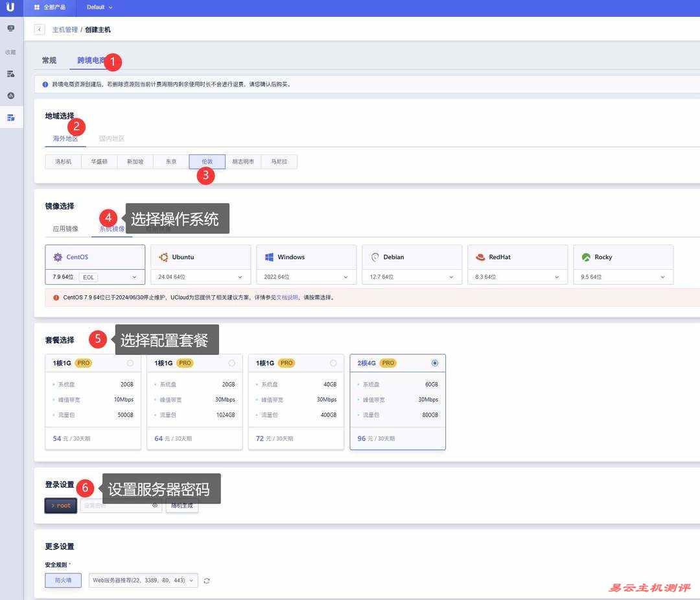Viewport: 700px width, 600px height.
Task: Click the Rocky logo icon
Action: 586,257
